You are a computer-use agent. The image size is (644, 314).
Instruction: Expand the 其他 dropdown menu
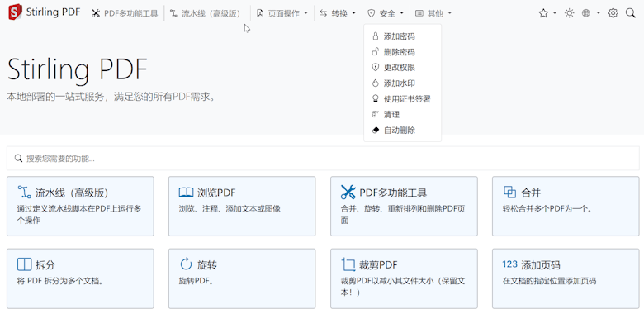pyautogui.click(x=433, y=13)
